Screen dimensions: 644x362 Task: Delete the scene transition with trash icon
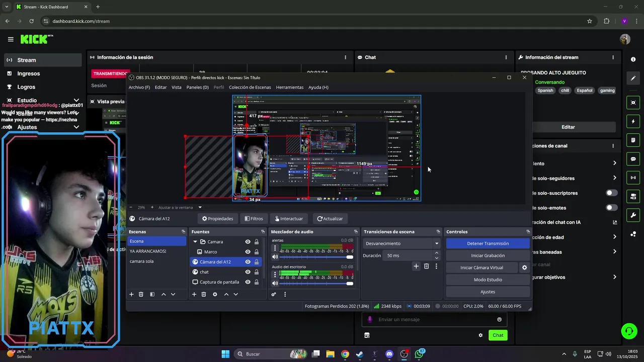click(x=427, y=266)
